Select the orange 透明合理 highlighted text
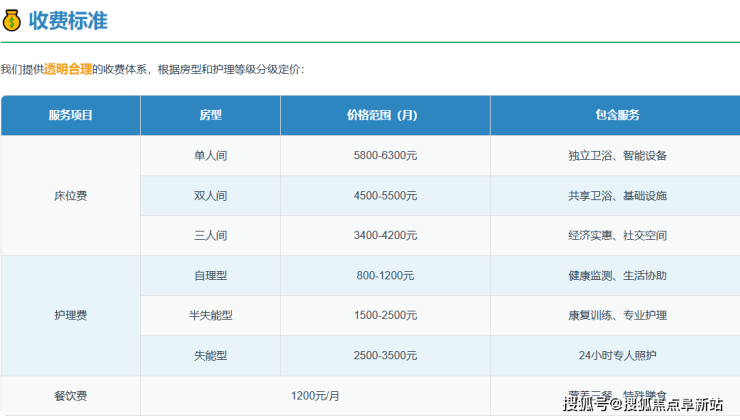The image size is (740, 420). click(x=68, y=69)
